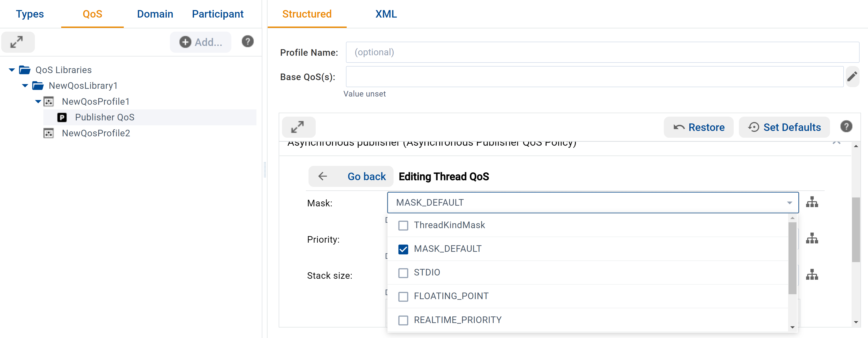Select the Publisher QoS tree item

pos(150,118)
